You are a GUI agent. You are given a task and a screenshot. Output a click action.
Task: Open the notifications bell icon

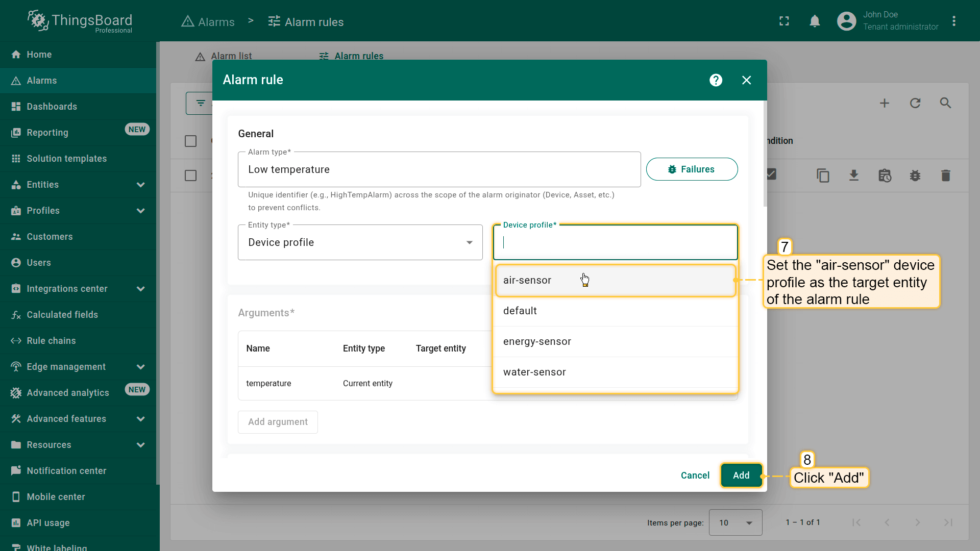[815, 21]
